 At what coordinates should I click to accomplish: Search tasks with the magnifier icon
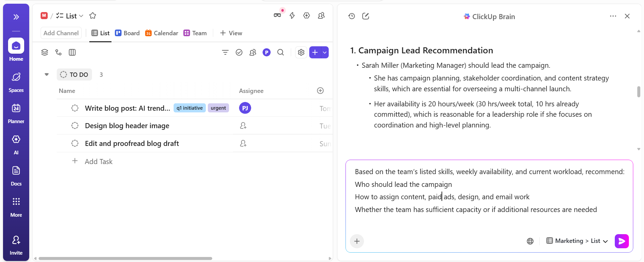click(x=280, y=52)
